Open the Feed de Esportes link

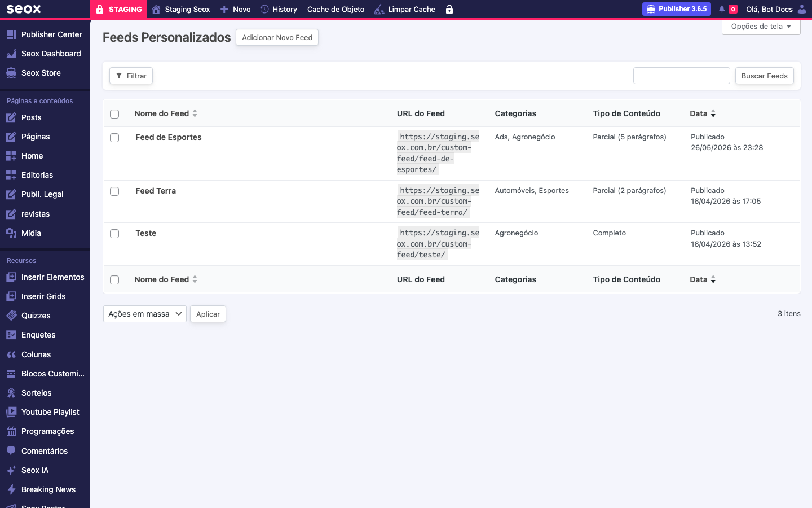click(x=168, y=137)
